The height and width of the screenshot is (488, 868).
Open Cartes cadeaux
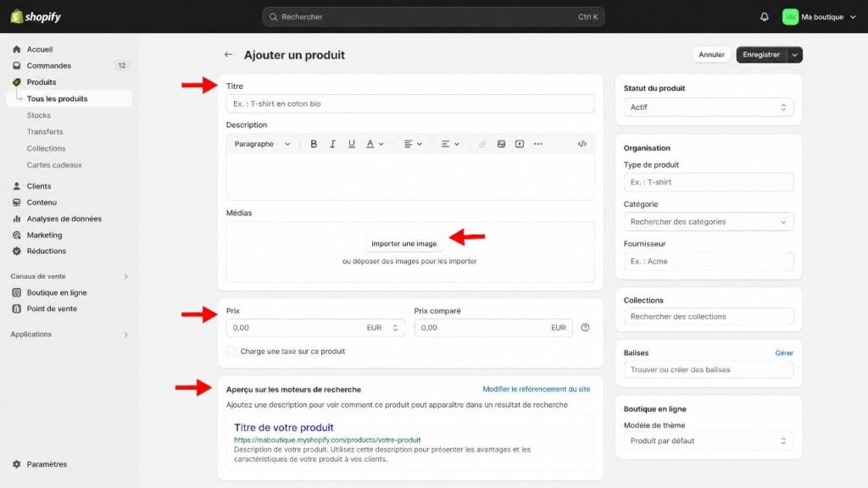coord(54,165)
